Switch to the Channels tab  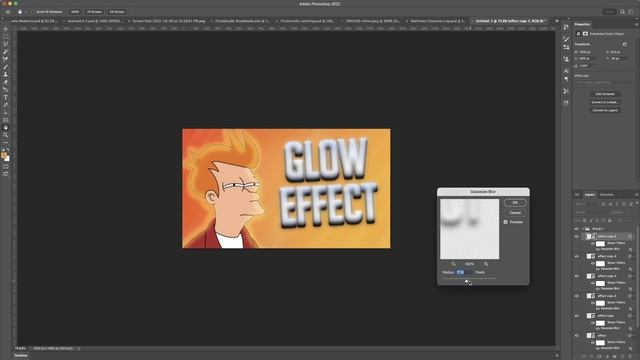tap(607, 195)
